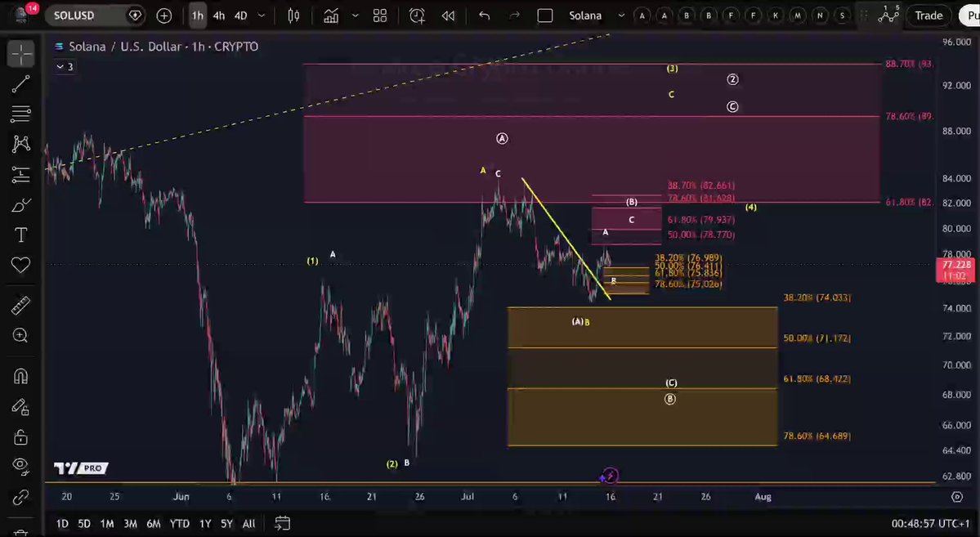Collapse the indicator legend showing 3
The height and width of the screenshot is (537, 980).
click(x=65, y=66)
